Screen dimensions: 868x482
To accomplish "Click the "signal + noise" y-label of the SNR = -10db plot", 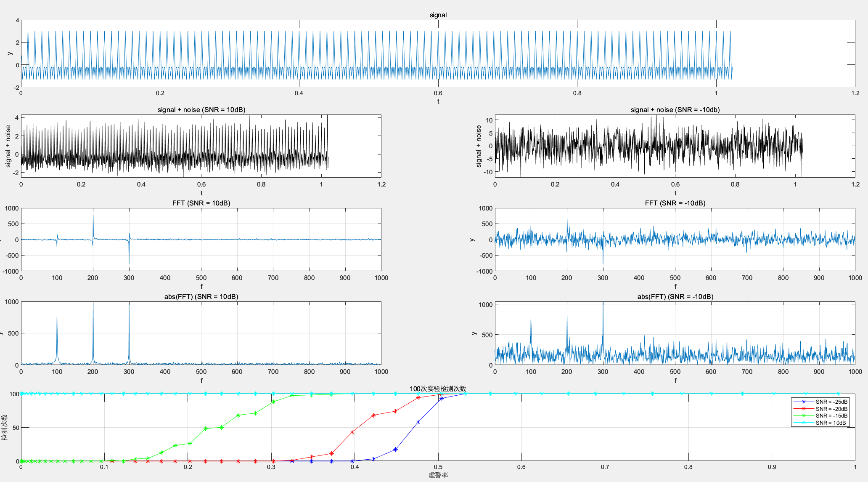I will [x=479, y=146].
